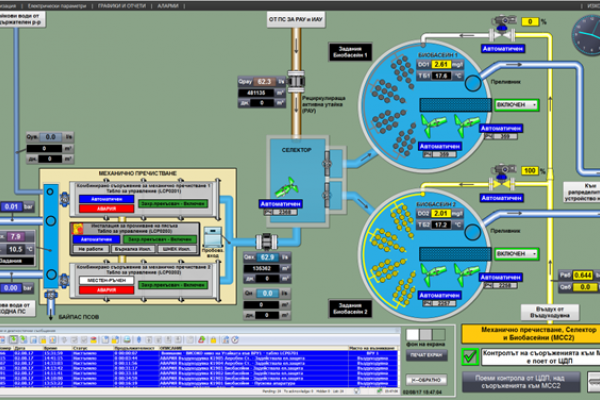Screen dimensions: 600x400
Task: Click the DO1 value 2.61
Action: (441, 64)
